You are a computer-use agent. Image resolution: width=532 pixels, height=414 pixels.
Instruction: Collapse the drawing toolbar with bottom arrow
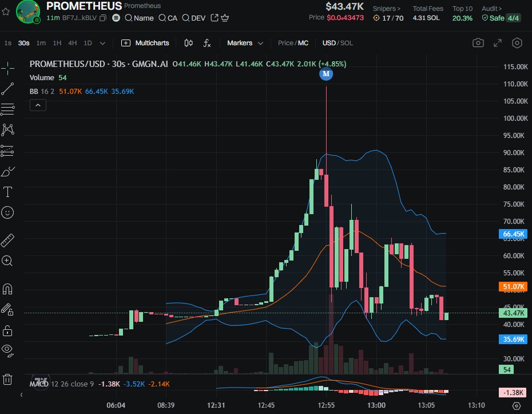(21, 395)
